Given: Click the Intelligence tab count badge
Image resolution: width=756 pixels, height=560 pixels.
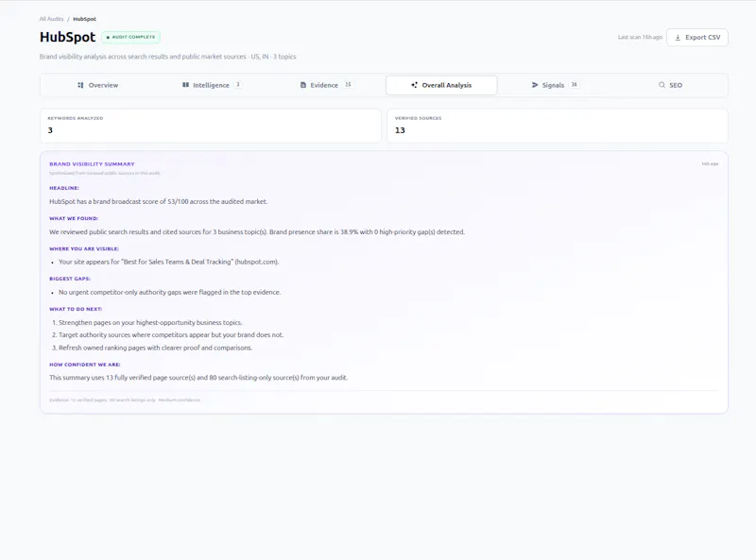Looking at the screenshot, I should 238,85.
